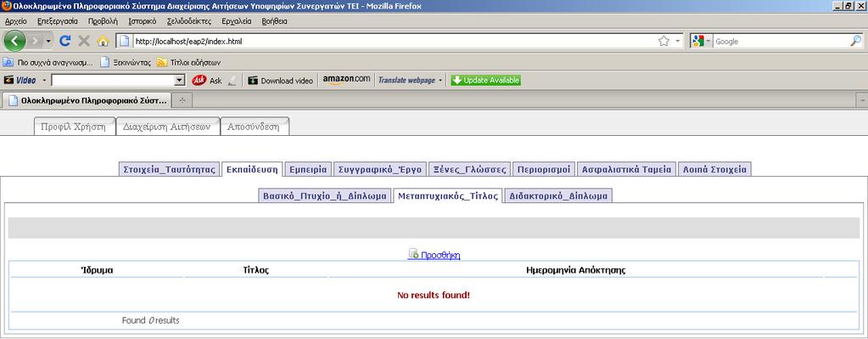Click the Firefox logo in title bar

7,6
